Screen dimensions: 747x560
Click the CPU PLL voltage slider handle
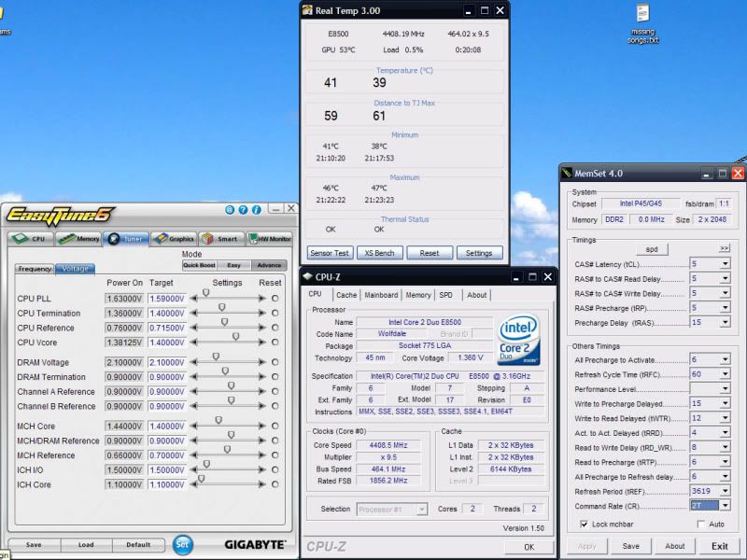point(205,293)
